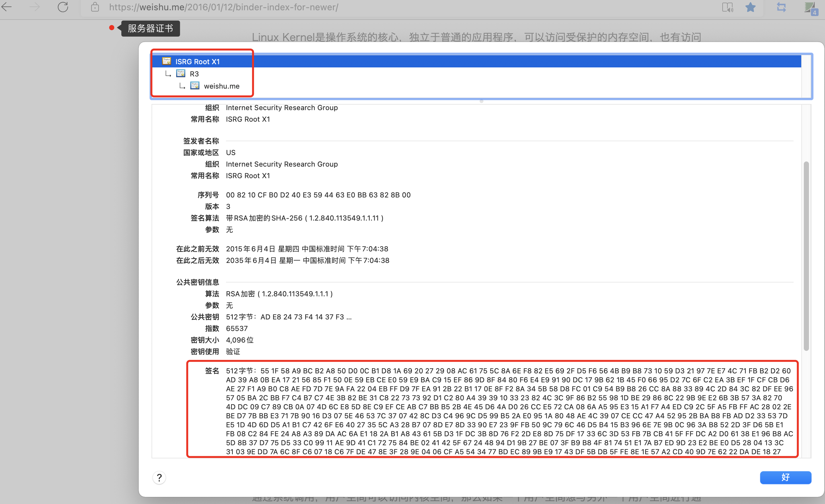This screenshot has width=825, height=504.
Task: Click ISRG Root X1 certificate icon
Action: point(167,61)
